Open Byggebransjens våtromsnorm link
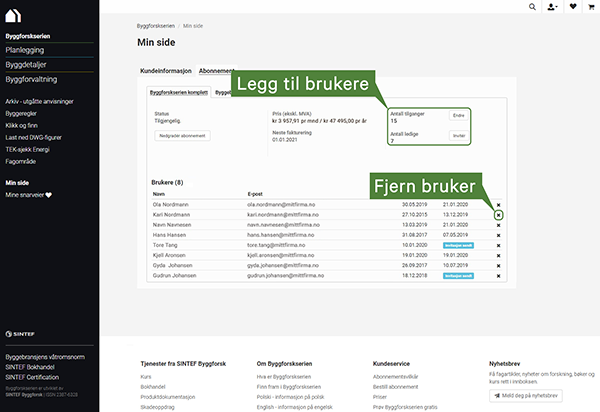Screen dimensions: 600x412 [x=45, y=357]
